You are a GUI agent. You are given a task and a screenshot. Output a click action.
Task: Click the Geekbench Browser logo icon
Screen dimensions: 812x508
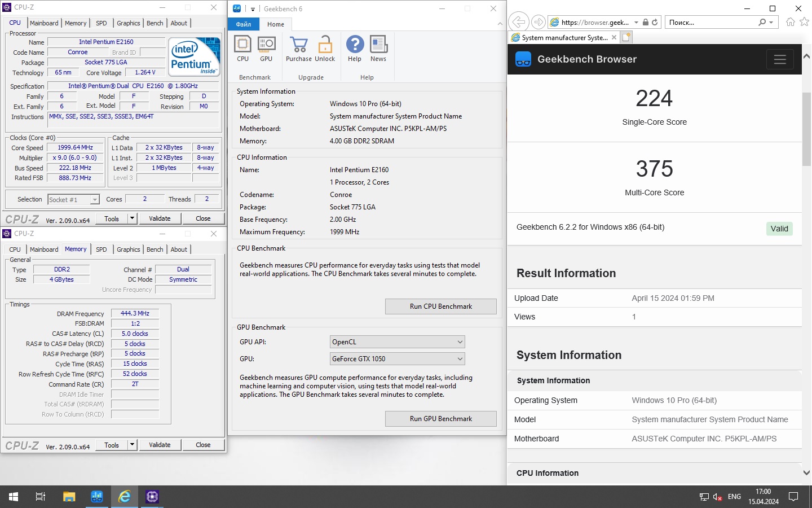(523, 59)
